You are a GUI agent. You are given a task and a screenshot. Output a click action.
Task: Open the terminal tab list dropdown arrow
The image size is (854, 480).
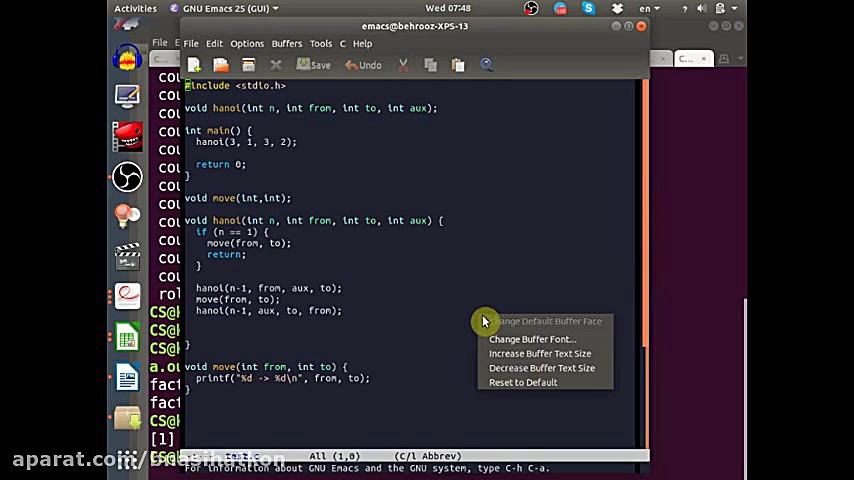(x=740, y=58)
